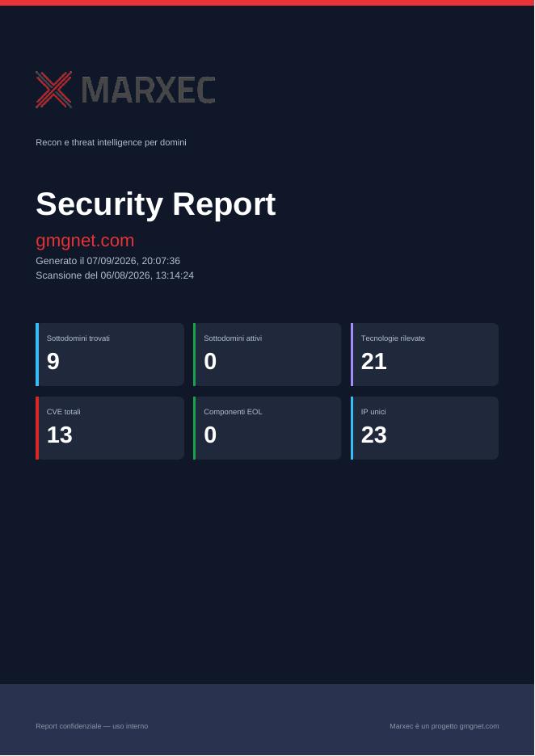Click the value 9 under Sottodomini trovati
This screenshot has width=535, height=756.
point(53,362)
